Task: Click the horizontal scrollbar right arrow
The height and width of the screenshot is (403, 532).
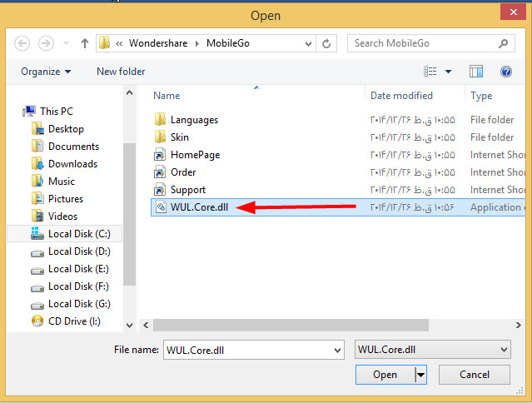Action: 518,326
